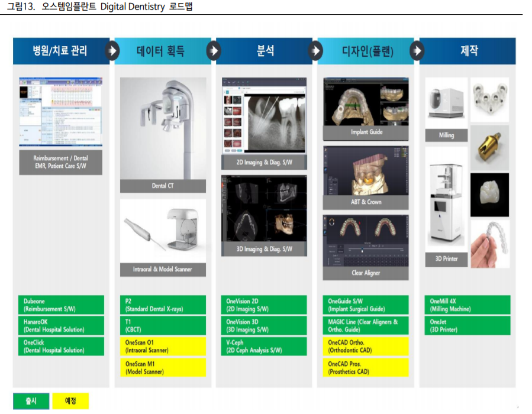
Task: Open the hand-held clear aligner image
Action: pos(489,244)
